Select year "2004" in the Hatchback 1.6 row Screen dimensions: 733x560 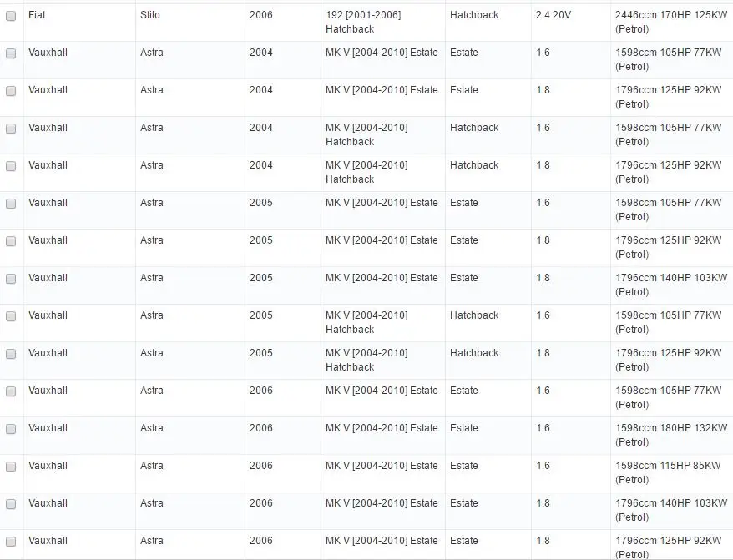pyautogui.click(x=260, y=128)
